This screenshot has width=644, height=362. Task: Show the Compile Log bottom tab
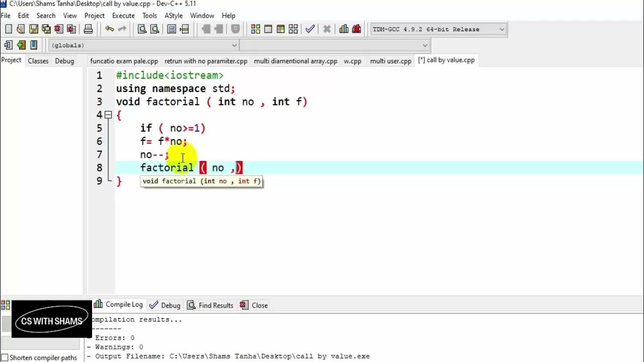(119, 304)
